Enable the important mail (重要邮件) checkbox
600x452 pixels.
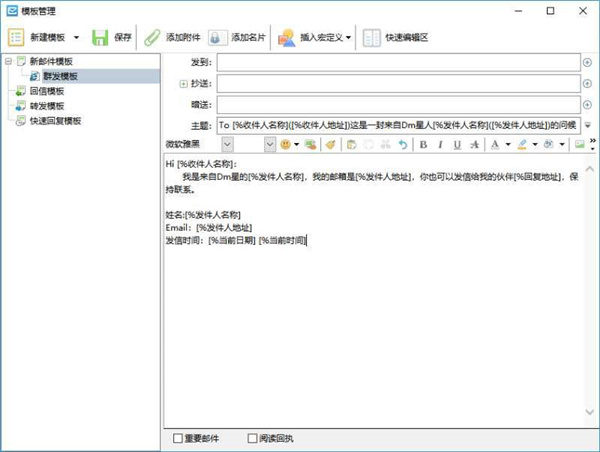coord(179,438)
